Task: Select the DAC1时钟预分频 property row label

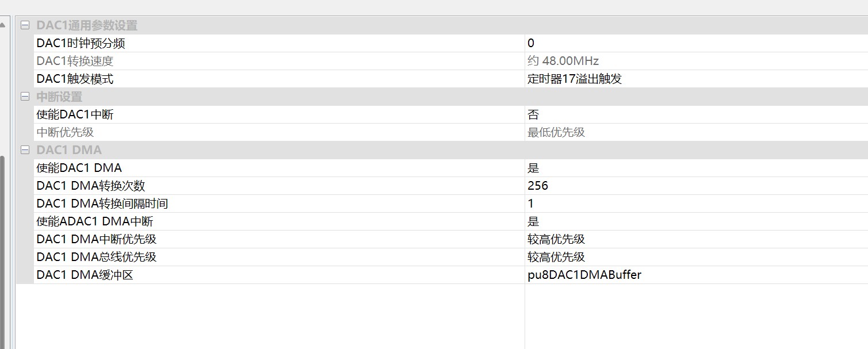Action: [x=81, y=43]
